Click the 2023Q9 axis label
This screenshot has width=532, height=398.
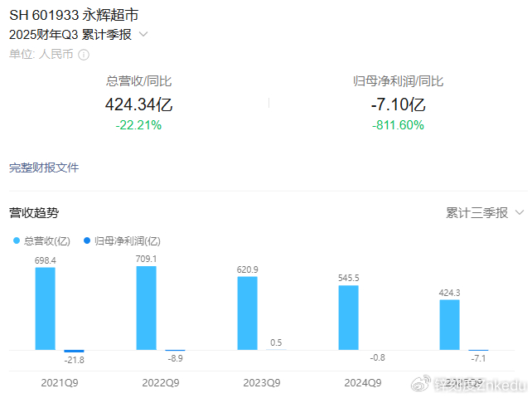pos(262,383)
